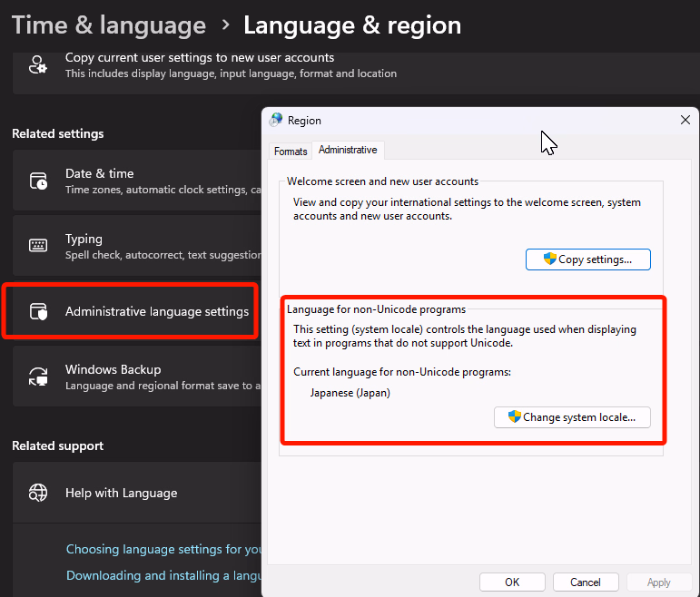Viewport: 700px width, 597px height.
Task: Cancel the Region dialog
Action: 585,582
